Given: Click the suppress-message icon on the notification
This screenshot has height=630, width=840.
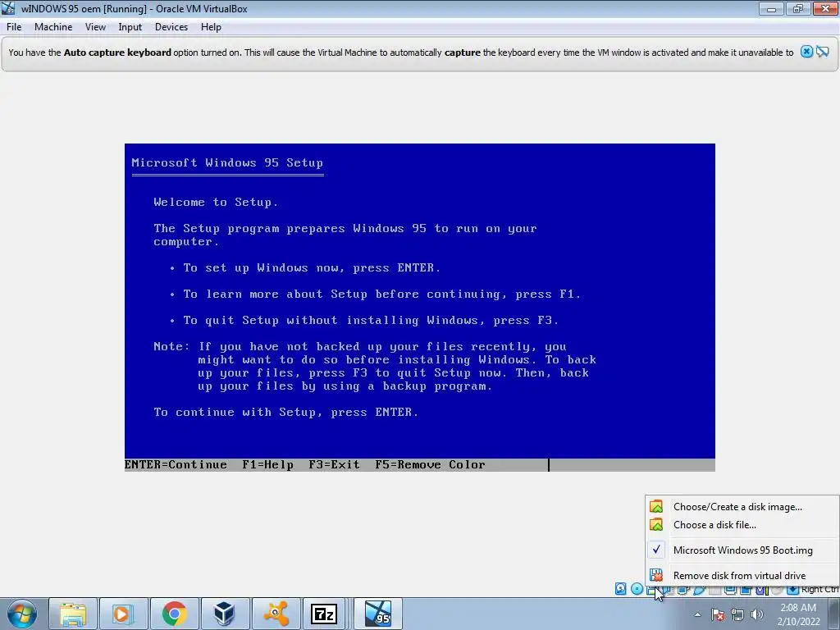Looking at the screenshot, I should pos(823,52).
